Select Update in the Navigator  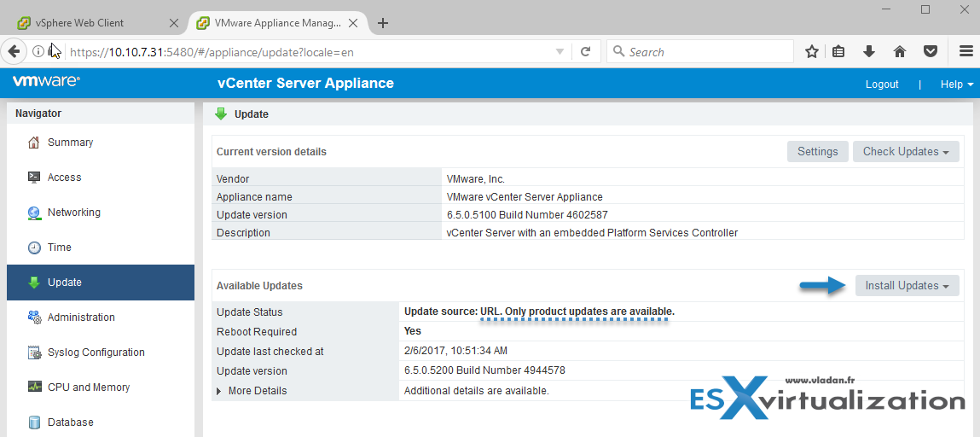click(x=101, y=283)
